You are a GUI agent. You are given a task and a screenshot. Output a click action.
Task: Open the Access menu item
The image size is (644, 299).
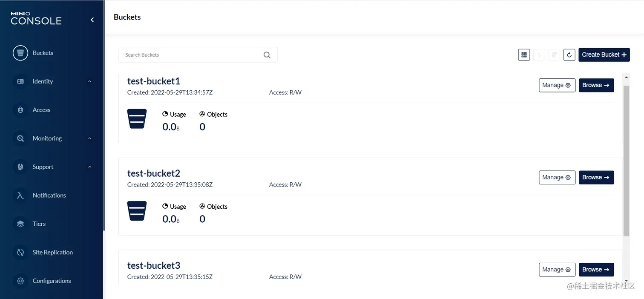[x=41, y=110]
